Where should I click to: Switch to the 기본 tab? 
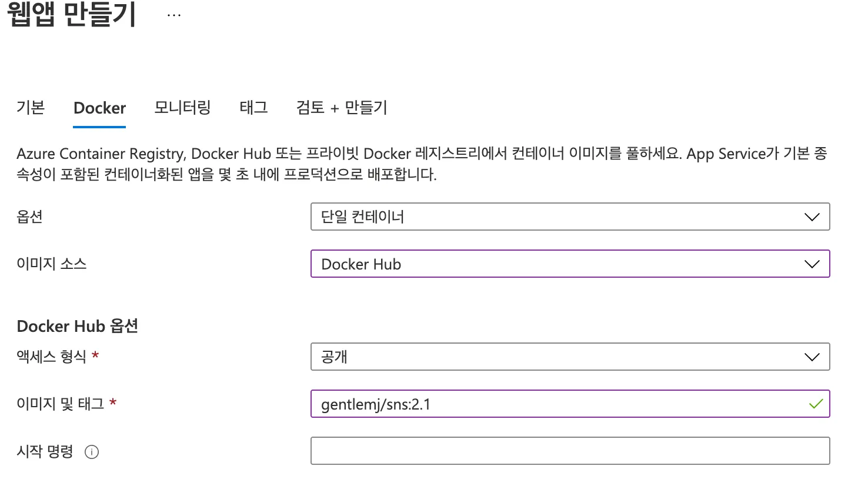coord(31,108)
